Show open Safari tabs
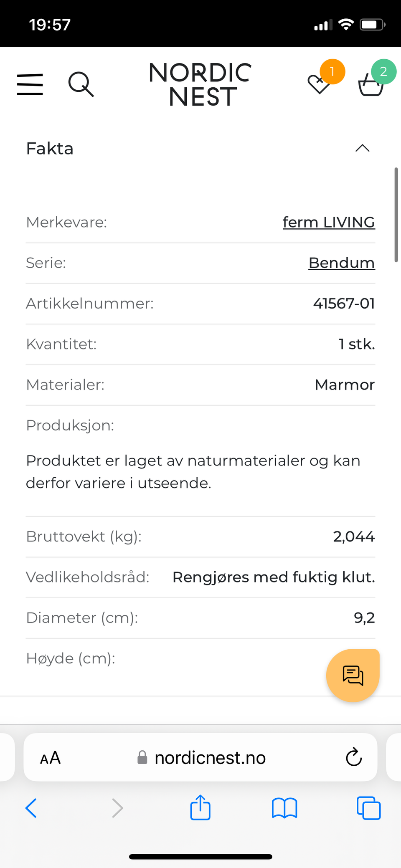 (368, 808)
